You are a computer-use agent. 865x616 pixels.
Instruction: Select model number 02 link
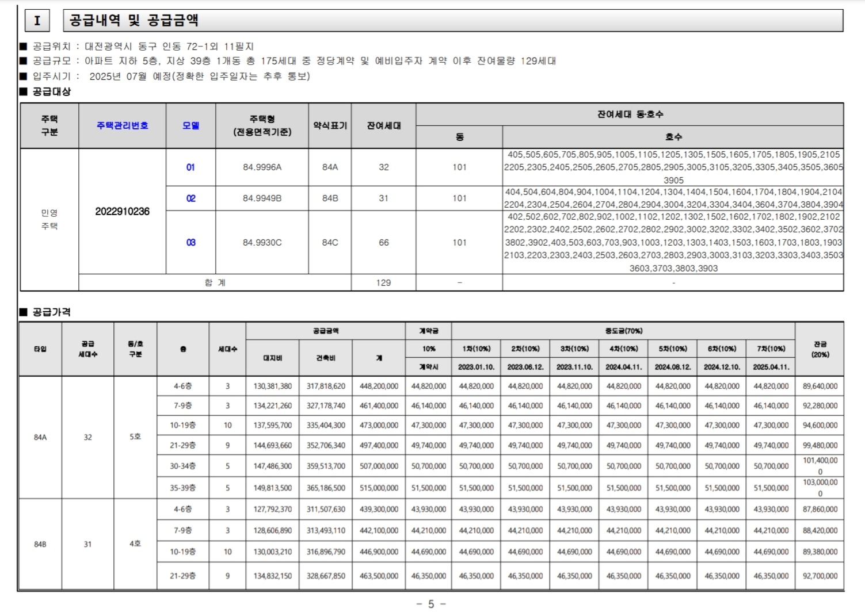click(x=190, y=198)
